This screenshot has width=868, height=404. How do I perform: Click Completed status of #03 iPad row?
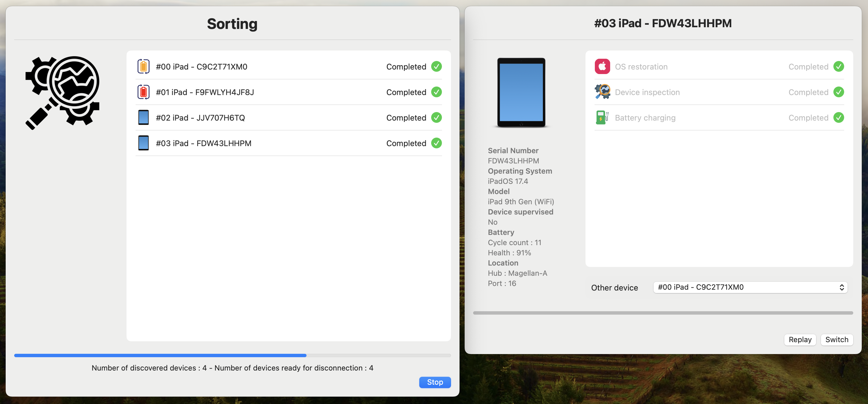click(406, 144)
